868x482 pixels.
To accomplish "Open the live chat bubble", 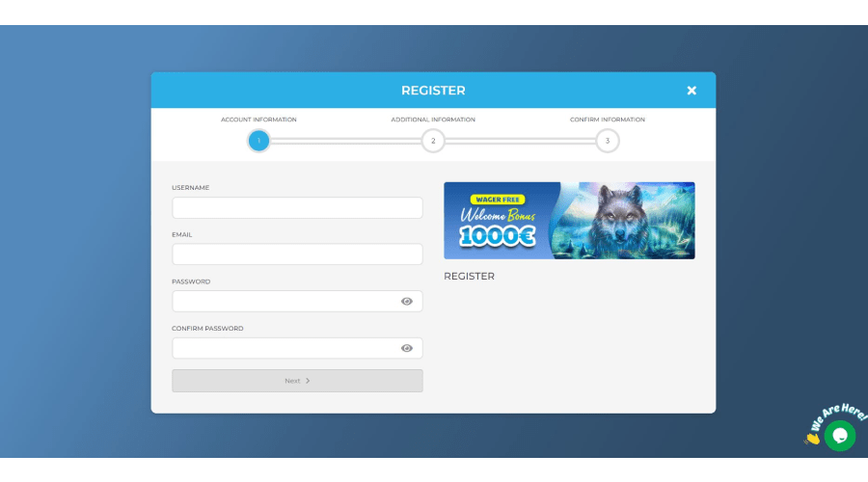I will tap(839, 436).
